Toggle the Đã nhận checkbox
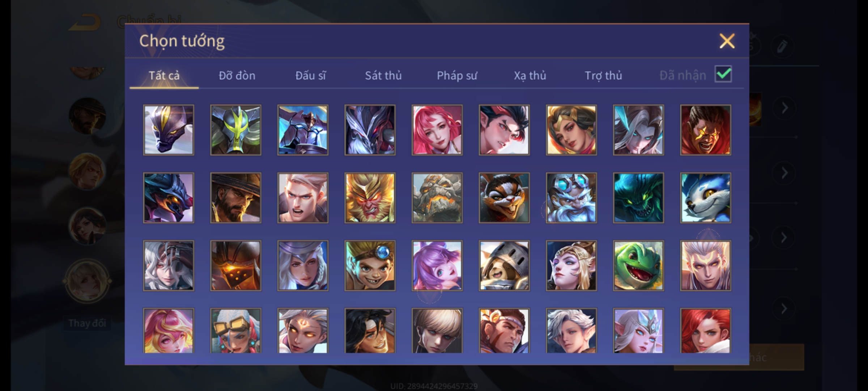This screenshot has width=868, height=391. (723, 74)
